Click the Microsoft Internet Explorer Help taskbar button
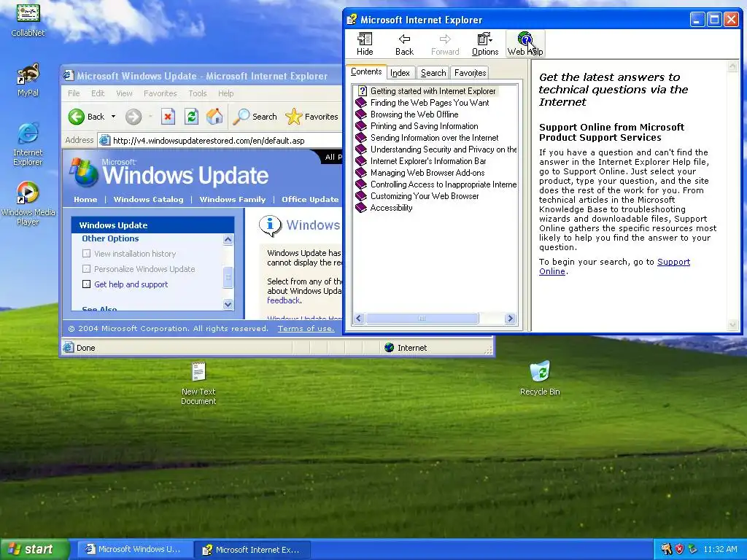The height and width of the screenshot is (560, 747). [252, 550]
